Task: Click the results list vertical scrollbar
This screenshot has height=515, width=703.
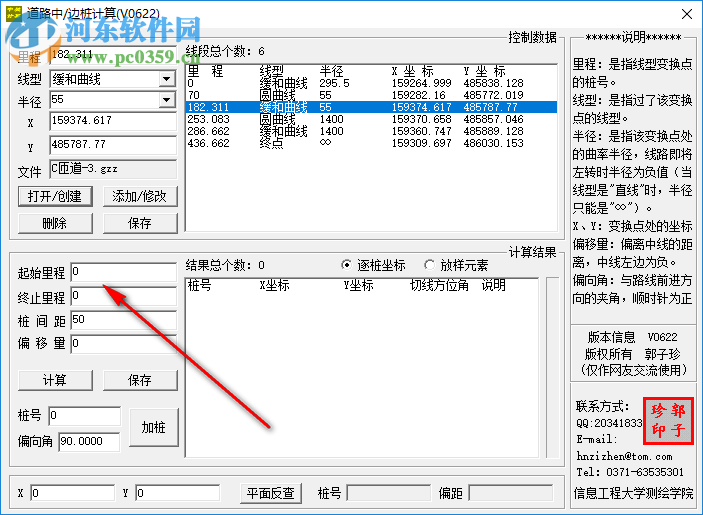Action: (553, 368)
